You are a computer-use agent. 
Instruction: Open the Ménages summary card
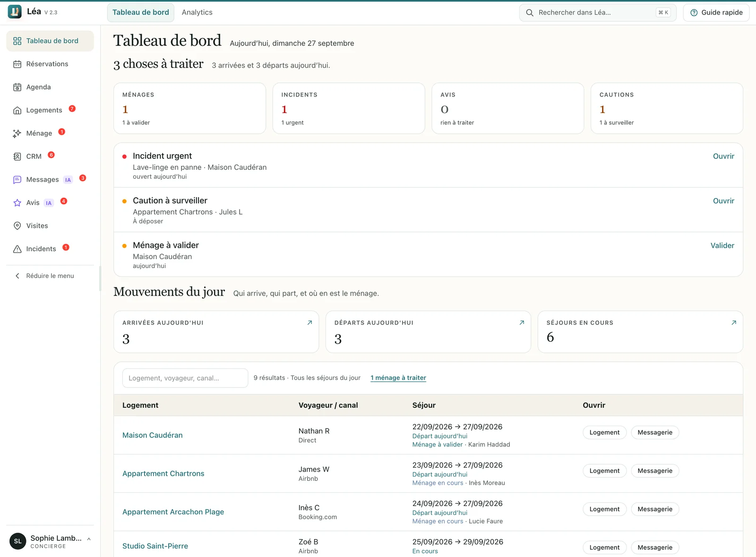click(189, 108)
